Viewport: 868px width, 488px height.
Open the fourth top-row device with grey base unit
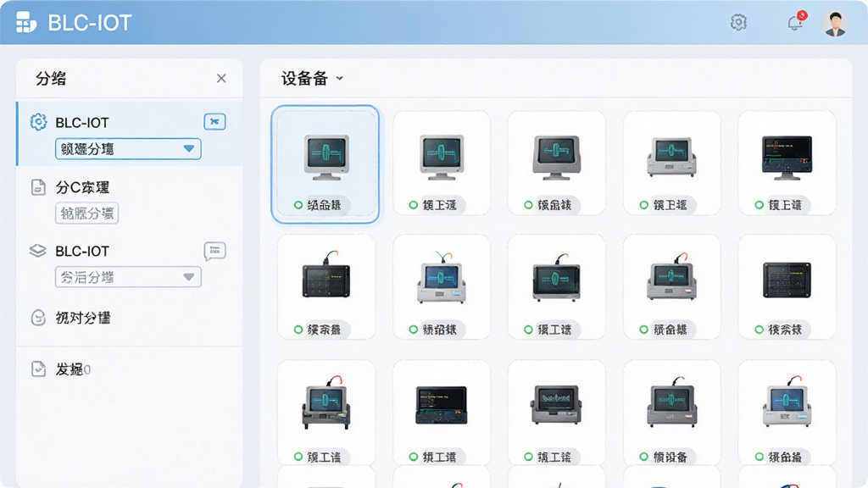point(671,164)
